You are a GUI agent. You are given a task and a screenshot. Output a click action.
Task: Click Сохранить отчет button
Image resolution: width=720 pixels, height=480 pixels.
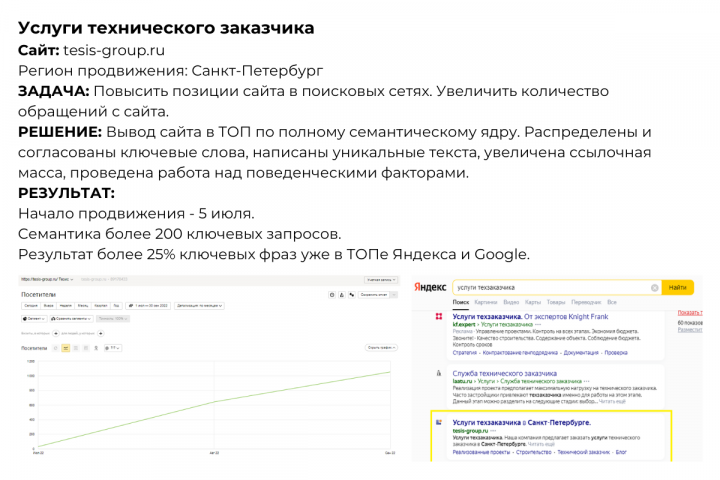click(374, 294)
